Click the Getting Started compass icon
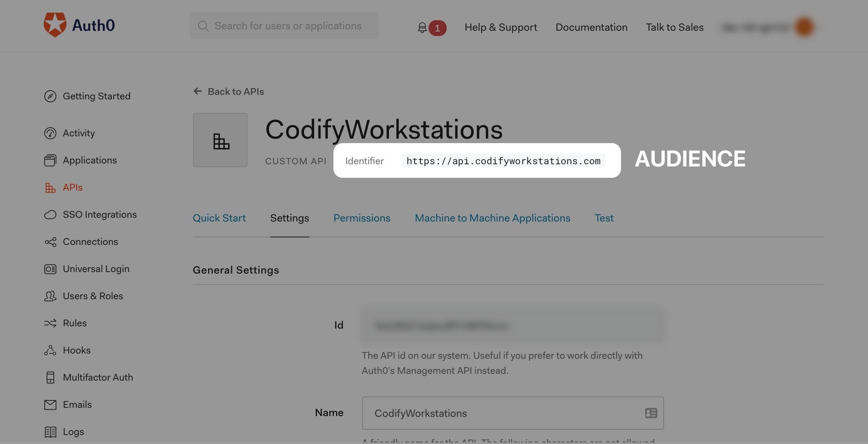868x444 pixels. pos(50,96)
